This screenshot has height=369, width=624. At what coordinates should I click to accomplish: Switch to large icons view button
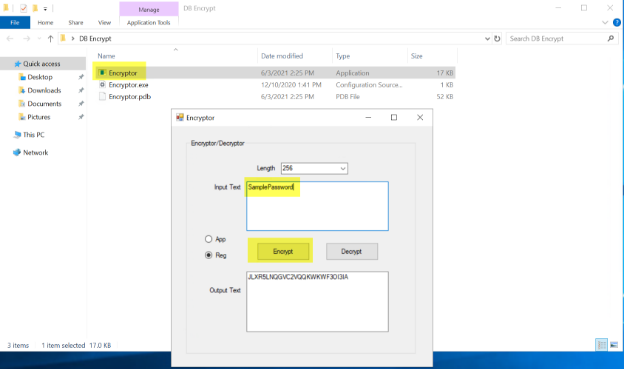614,345
